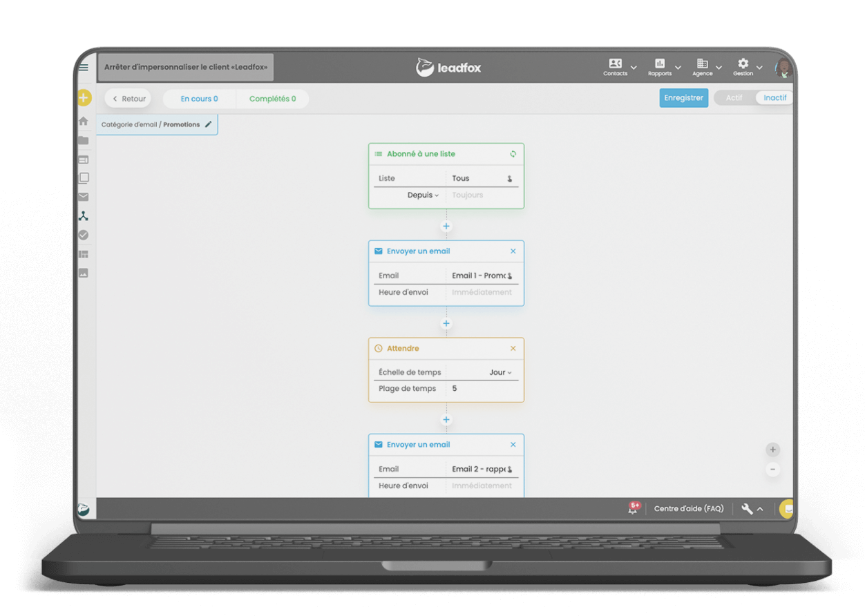Remove the Attendre step
Image resolution: width=865 pixels, height=616 pixels.
(x=513, y=349)
